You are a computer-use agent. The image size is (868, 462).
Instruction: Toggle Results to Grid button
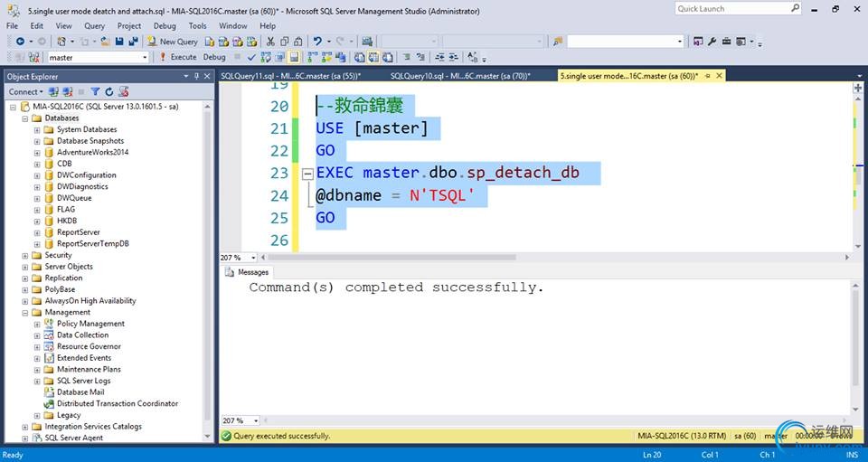pos(374,57)
